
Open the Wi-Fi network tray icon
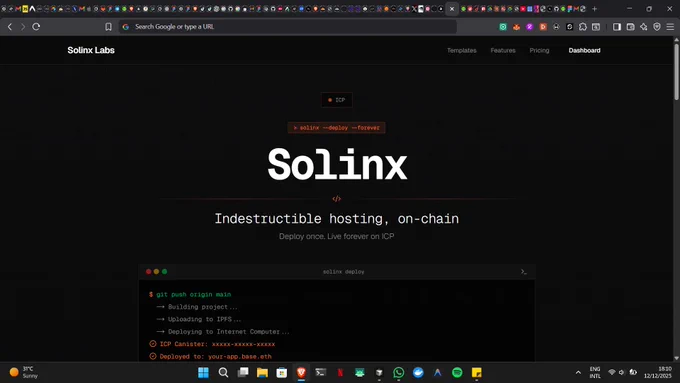(x=611, y=373)
